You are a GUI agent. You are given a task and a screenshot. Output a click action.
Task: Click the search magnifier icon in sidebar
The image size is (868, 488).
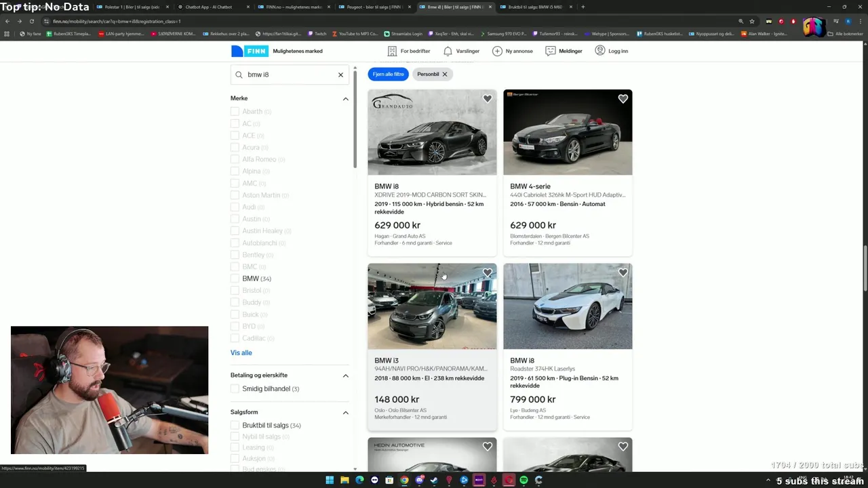pyautogui.click(x=239, y=75)
